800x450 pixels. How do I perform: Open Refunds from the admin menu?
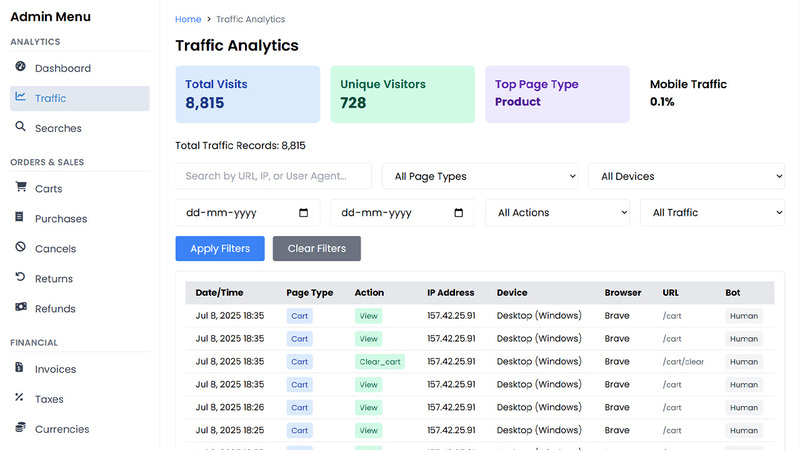coord(80,309)
